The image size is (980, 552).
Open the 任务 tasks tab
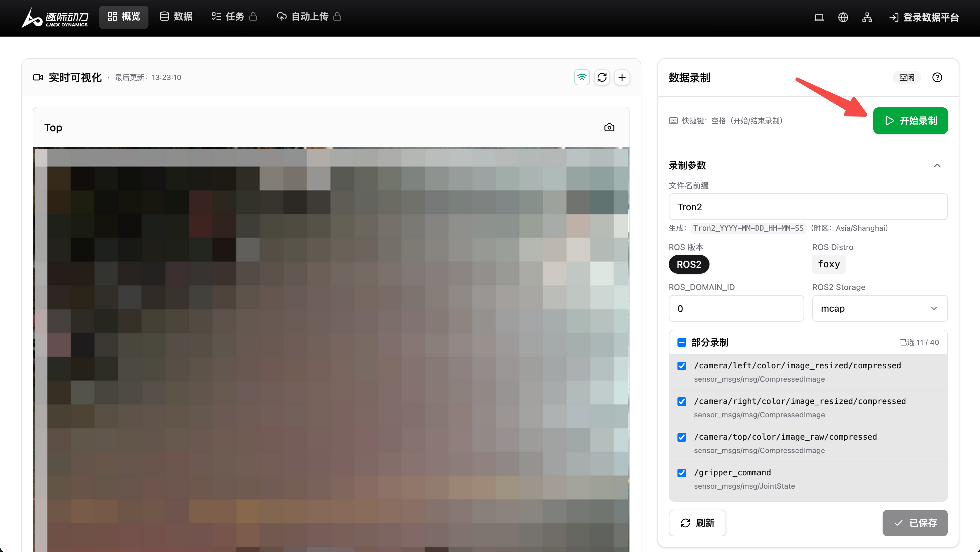click(234, 17)
